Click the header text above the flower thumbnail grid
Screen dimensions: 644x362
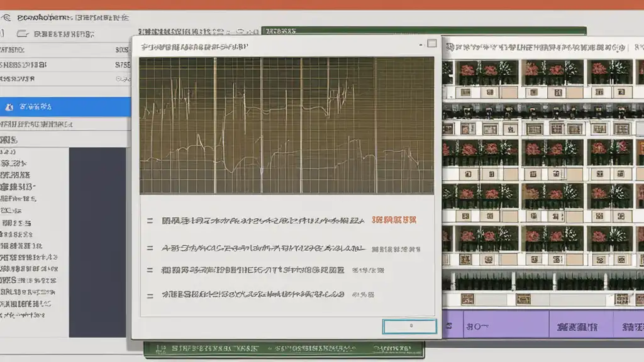point(535,48)
